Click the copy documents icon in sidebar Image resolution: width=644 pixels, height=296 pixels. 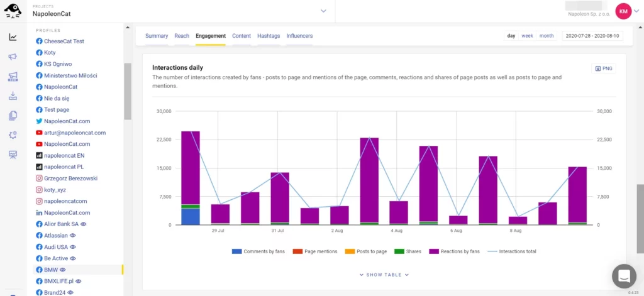13,116
